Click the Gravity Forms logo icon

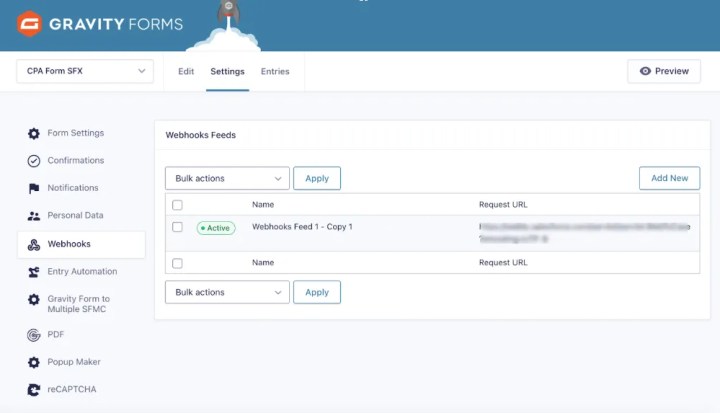29,23
